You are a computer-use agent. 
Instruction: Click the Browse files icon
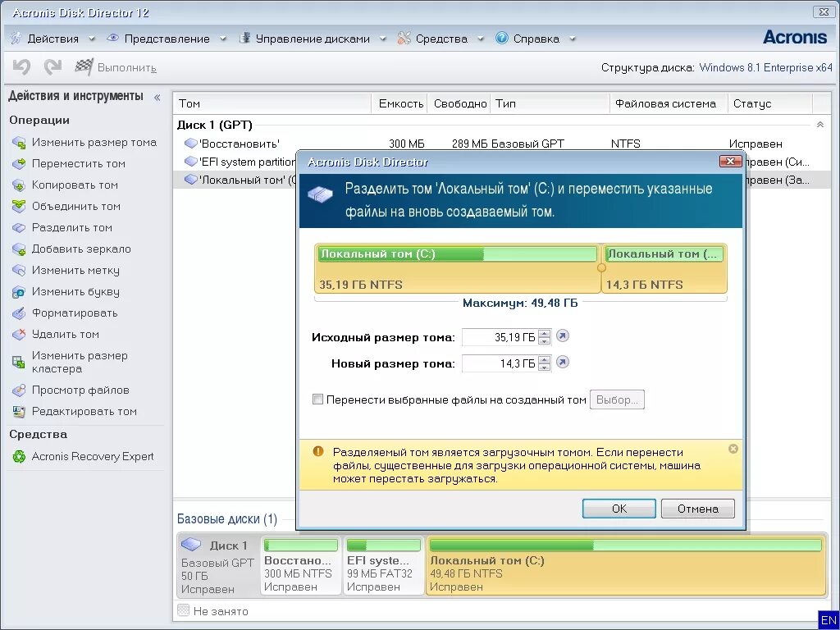19,390
